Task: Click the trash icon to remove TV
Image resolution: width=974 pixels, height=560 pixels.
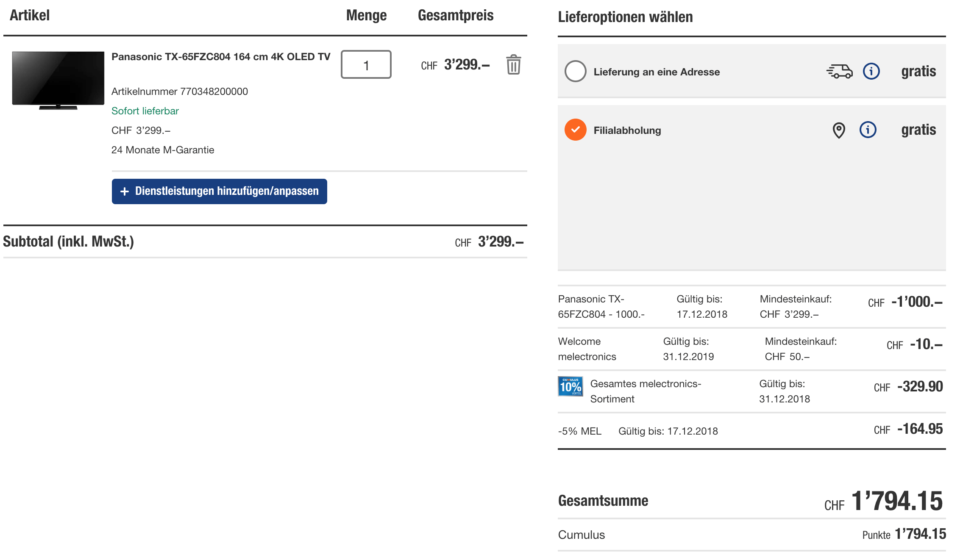Action: [513, 65]
